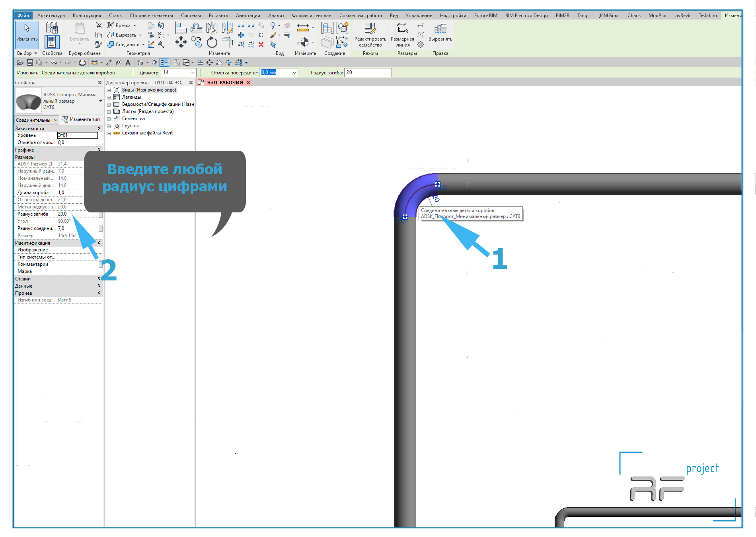Click the Array tool grid icon
The width and height of the screenshot is (756, 537).
pos(241,35)
